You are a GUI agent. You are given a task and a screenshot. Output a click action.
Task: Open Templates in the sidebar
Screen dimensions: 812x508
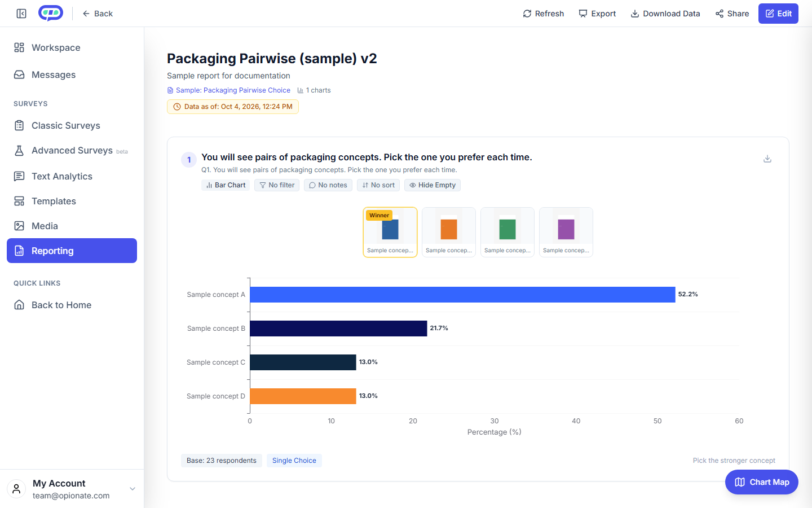coord(72,201)
